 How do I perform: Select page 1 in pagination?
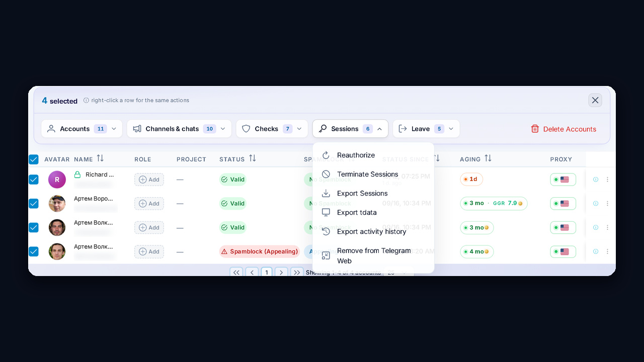pos(267,272)
